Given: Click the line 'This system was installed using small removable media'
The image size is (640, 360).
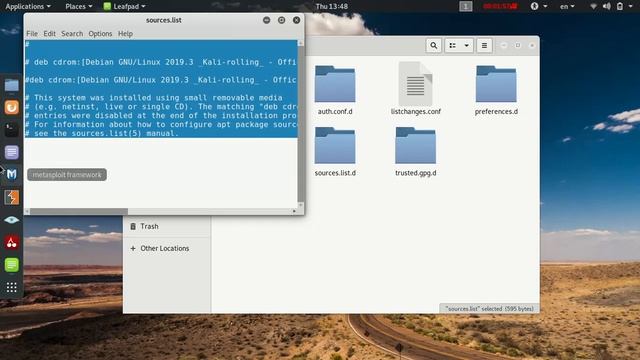Looking at the screenshot, I should [153, 98].
